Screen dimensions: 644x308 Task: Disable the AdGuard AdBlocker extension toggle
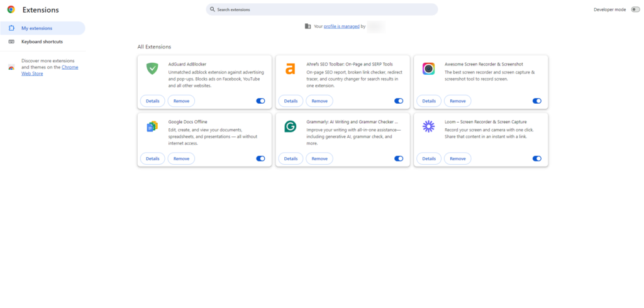tap(260, 101)
